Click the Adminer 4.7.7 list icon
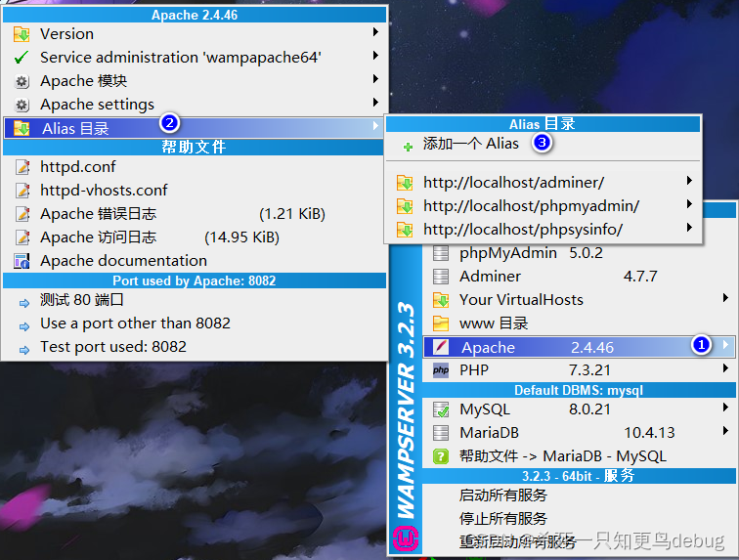The image size is (739, 560). 441,277
